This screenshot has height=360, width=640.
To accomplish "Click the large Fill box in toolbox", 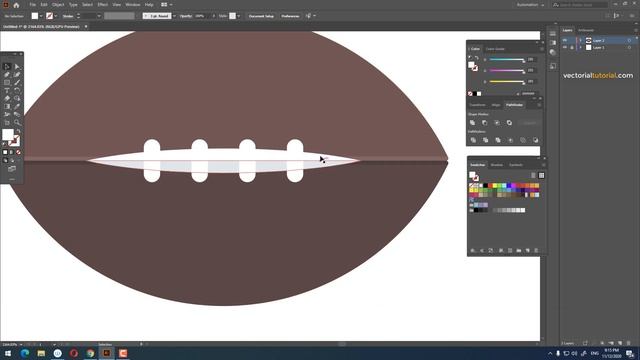I will click(x=8, y=134).
